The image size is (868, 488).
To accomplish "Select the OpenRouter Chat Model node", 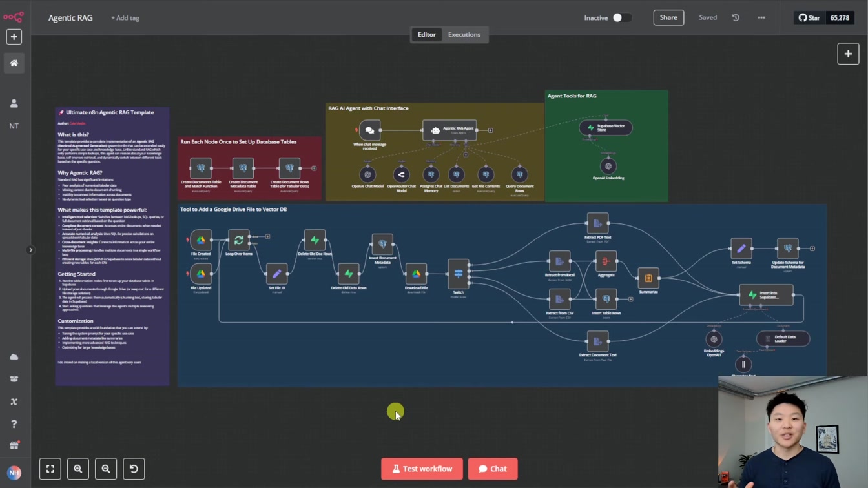I will tap(401, 174).
